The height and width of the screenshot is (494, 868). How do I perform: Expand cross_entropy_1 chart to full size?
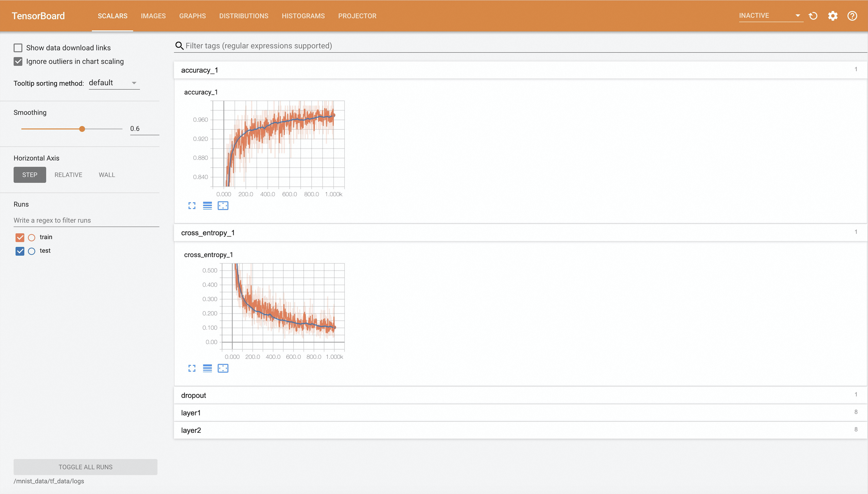[x=192, y=368]
